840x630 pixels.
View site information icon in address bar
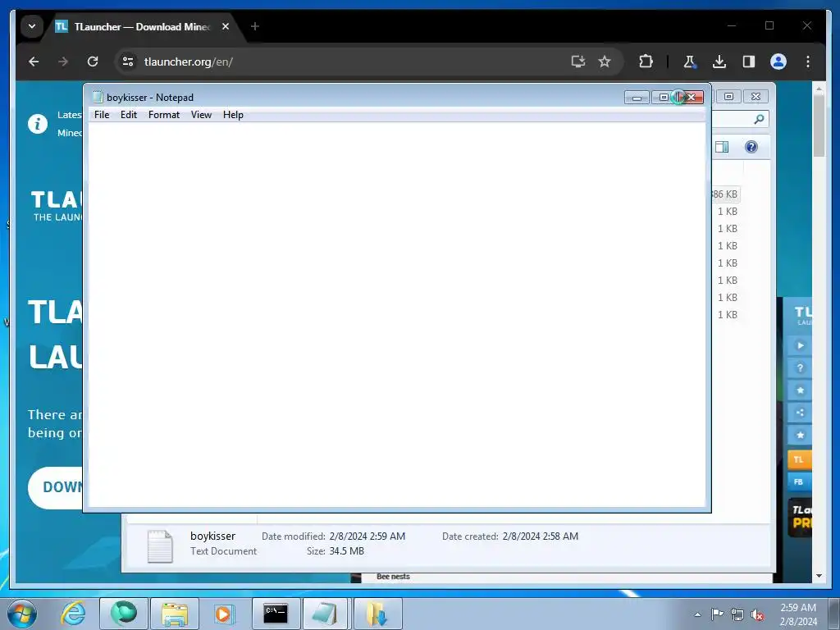127,62
